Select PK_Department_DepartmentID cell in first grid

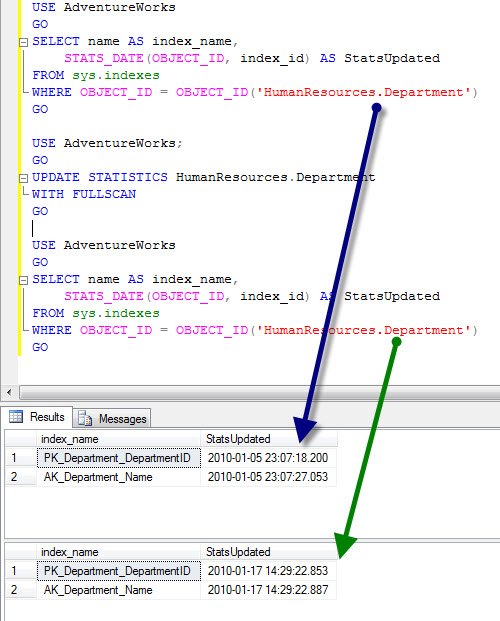119,458
